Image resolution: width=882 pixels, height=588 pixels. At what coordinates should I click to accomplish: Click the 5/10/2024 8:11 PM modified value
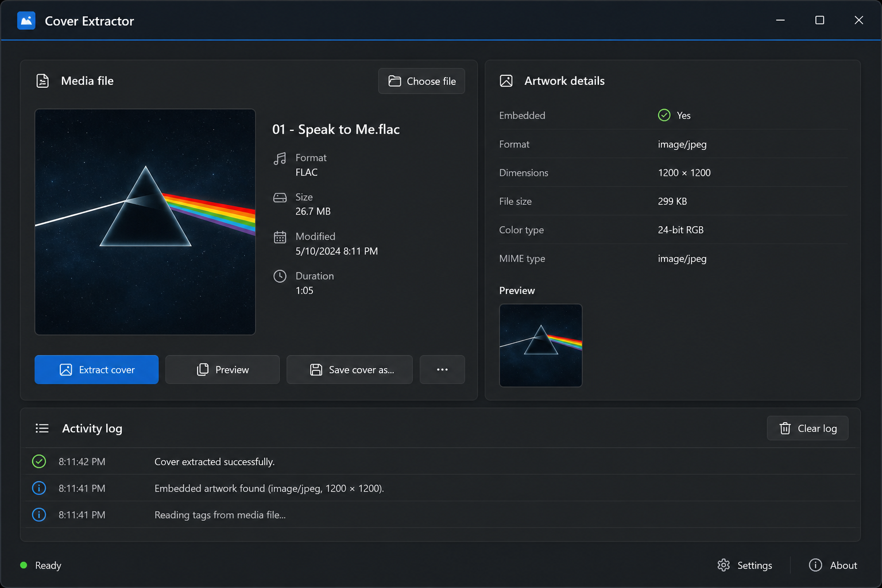click(336, 251)
